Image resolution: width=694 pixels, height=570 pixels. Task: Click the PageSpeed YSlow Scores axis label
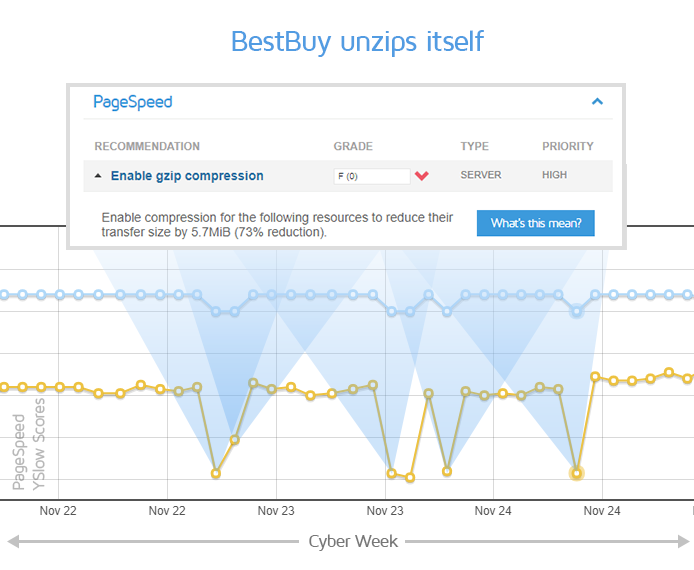(x=29, y=444)
